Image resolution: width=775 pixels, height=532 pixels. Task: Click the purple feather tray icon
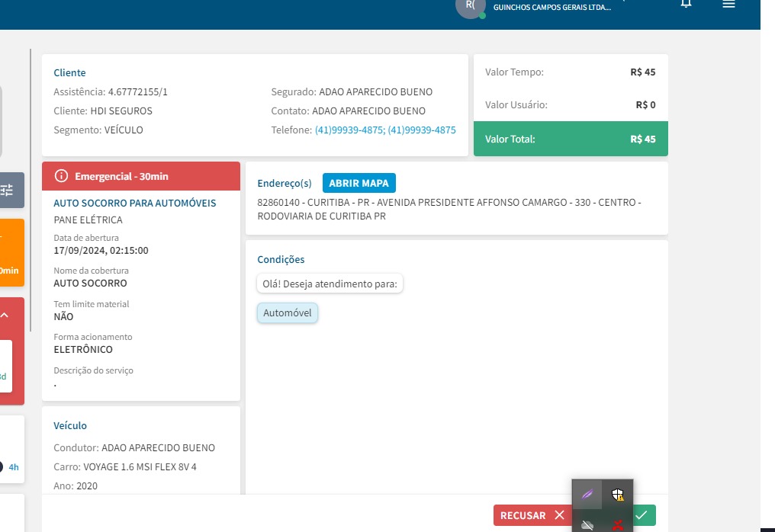[587, 495]
